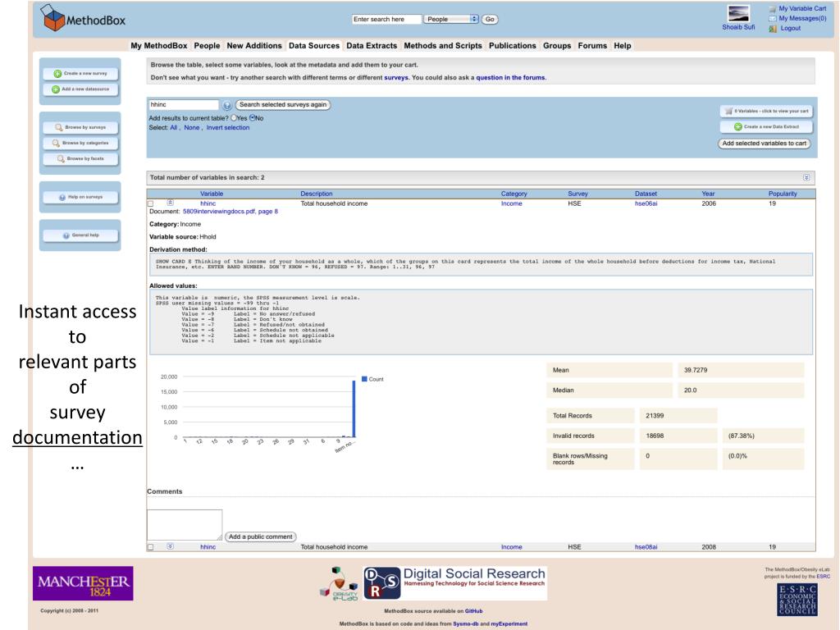Click 0 Variables view your cart button
The image size is (840, 630).
tap(766, 111)
